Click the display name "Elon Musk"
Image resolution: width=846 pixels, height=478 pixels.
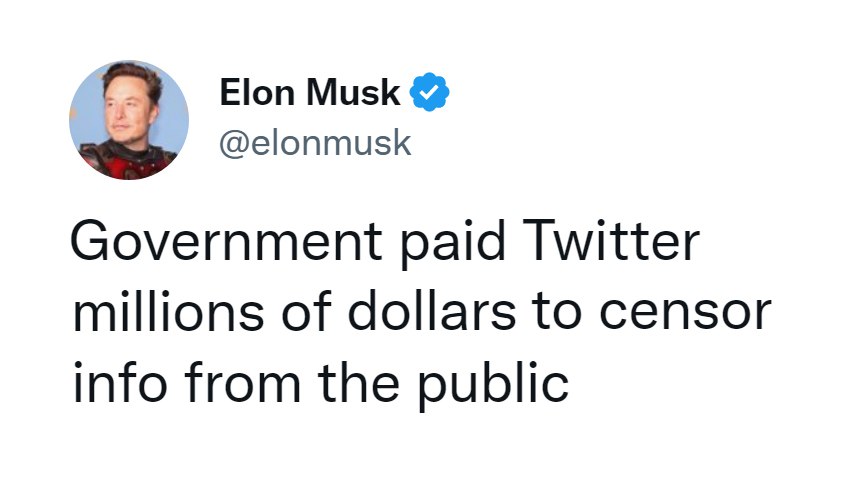pos(310,95)
